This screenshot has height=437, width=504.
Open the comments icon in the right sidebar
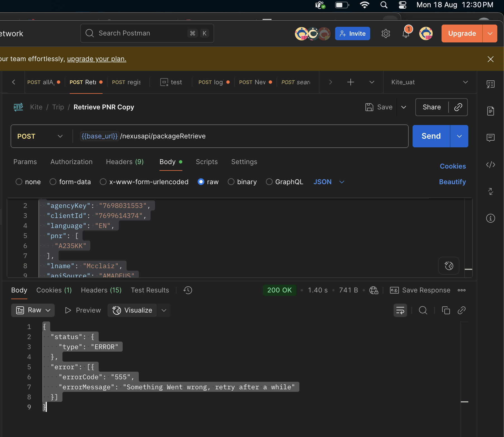point(490,138)
